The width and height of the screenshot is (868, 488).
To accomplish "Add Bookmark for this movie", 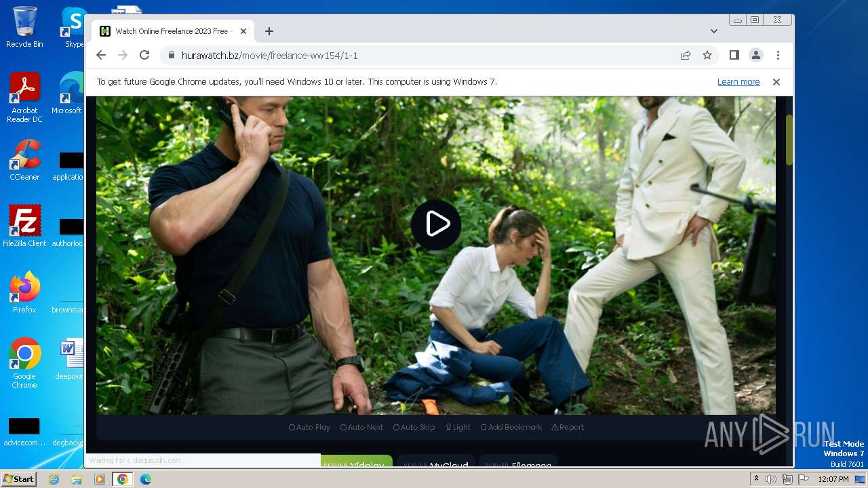I will point(511,428).
